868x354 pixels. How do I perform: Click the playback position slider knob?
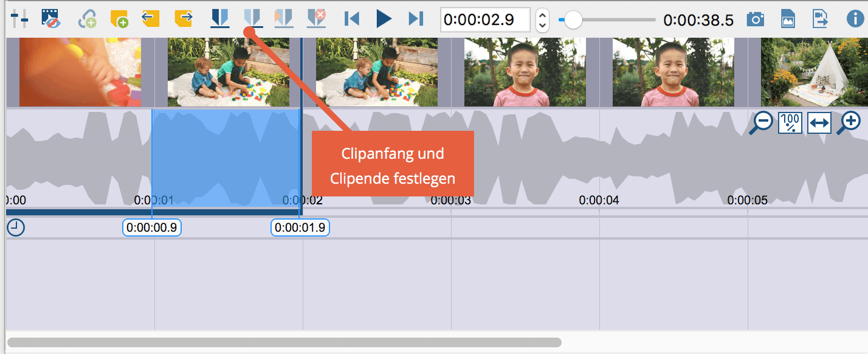(x=573, y=20)
